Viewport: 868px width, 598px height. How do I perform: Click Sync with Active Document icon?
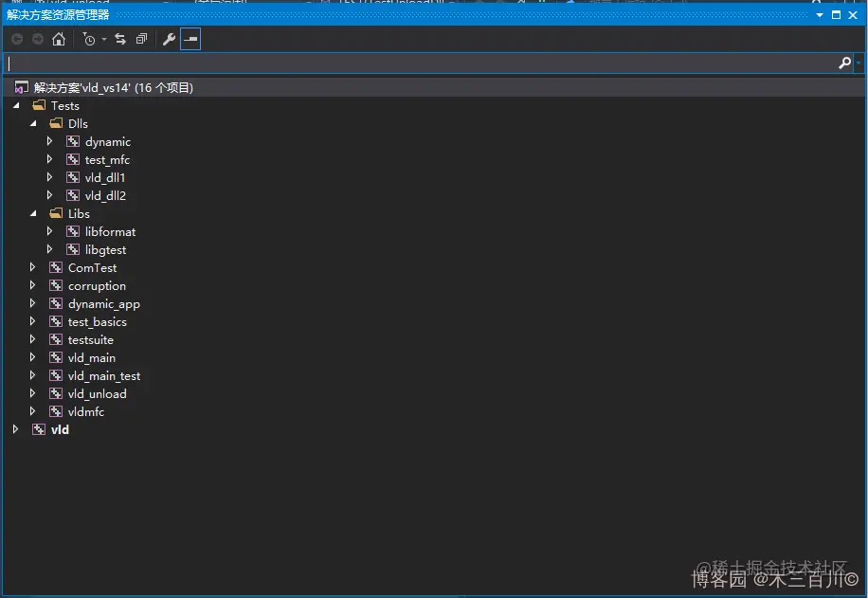point(120,39)
